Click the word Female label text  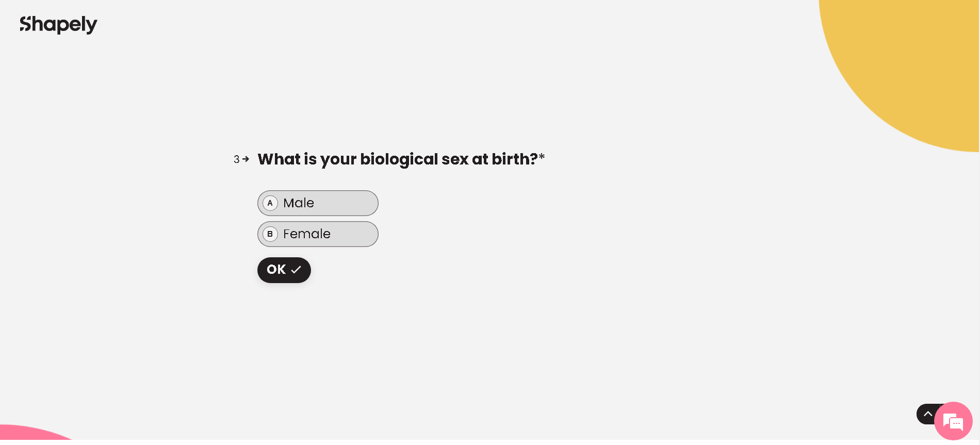pos(307,234)
